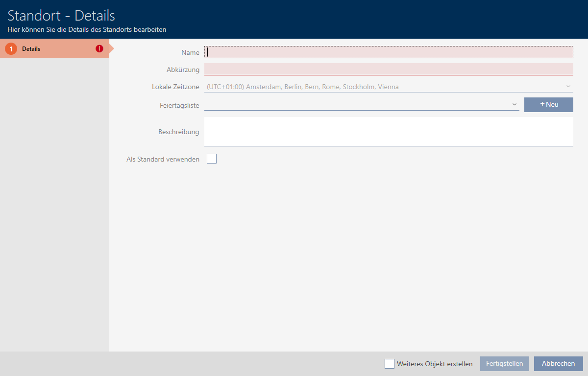Click the Weiteres Objekt erstellen label text

[x=435, y=364]
